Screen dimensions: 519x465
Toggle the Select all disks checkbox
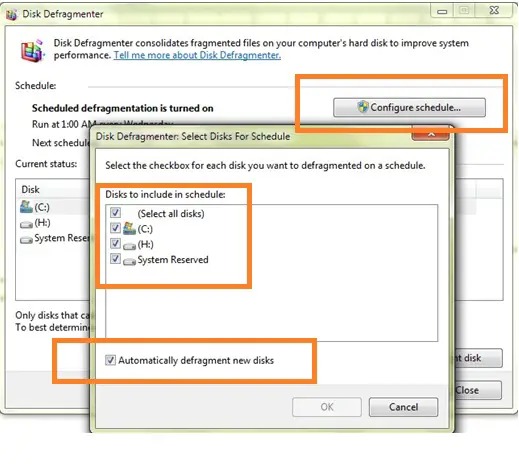pos(115,212)
